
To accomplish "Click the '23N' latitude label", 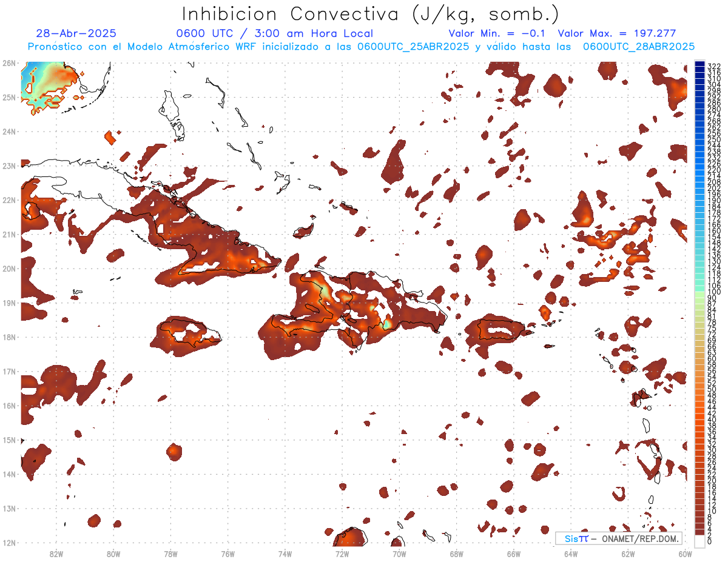I will click(8, 166).
